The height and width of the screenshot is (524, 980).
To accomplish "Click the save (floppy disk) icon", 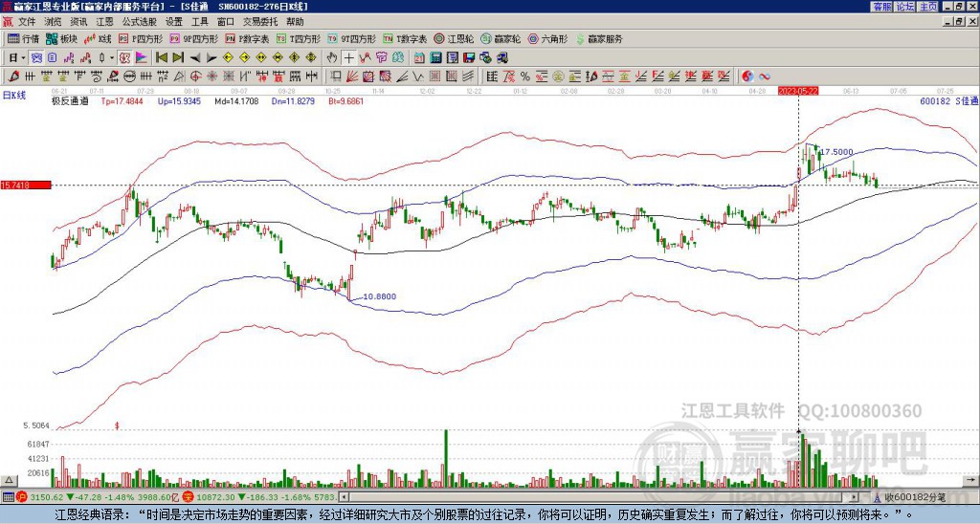I will [x=469, y=58].
